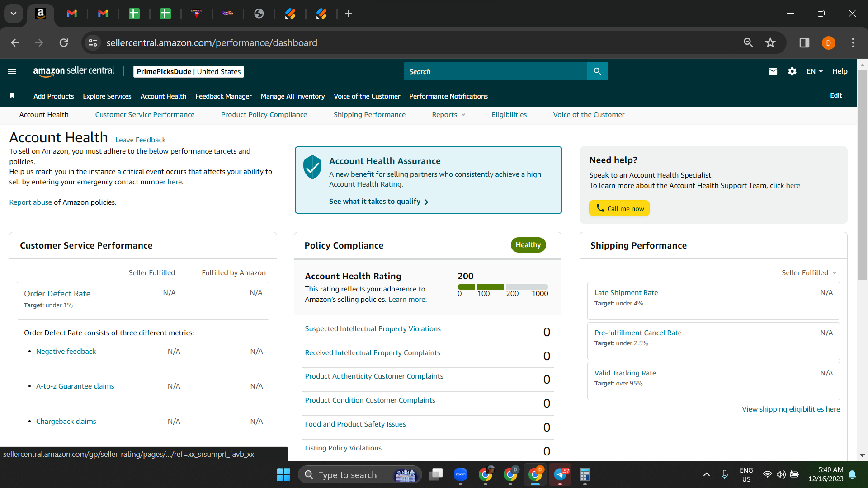Open the tab search dropdown arrow
This screenshot has height=488, width=868.
pos(14,14)
